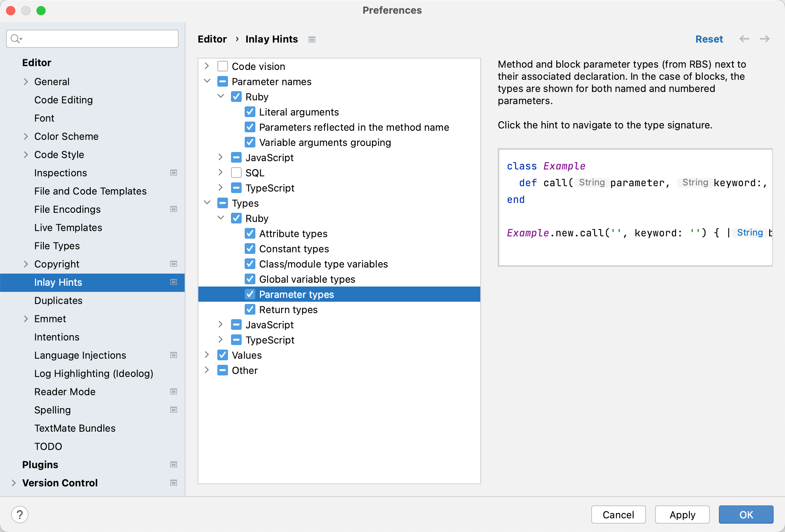
Task: Enable the Literal arguments checkbox
Action: pos(249,112)
